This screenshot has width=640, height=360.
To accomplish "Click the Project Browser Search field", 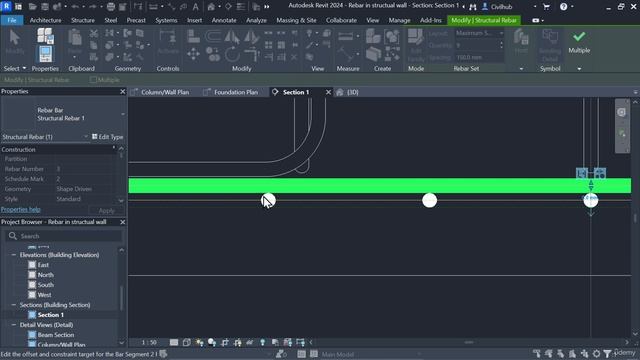I will (x=64, y=236).
